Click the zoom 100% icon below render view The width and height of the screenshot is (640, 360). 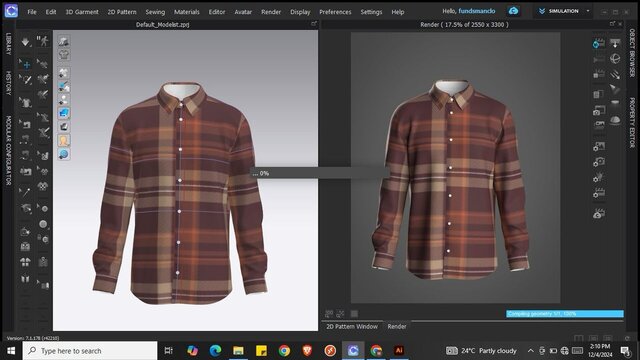329,313
